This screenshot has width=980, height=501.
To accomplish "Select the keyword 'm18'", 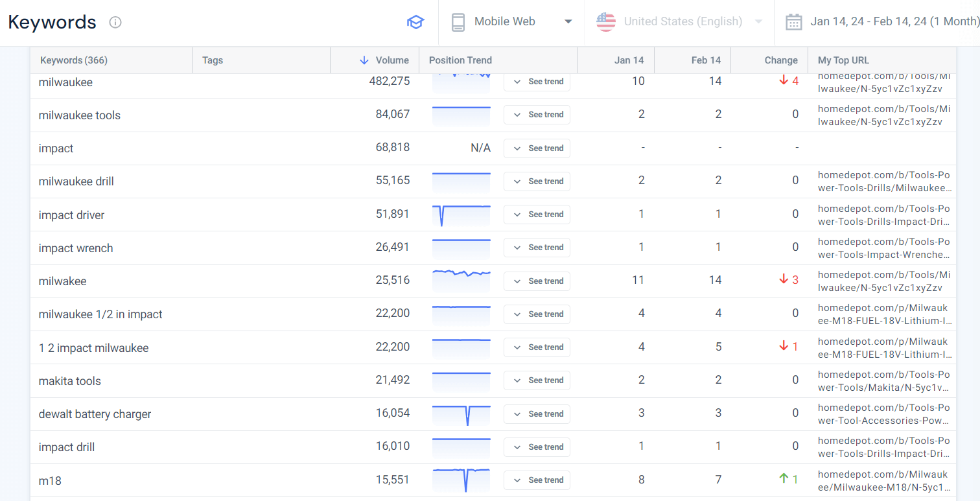I will pos(50,481).
